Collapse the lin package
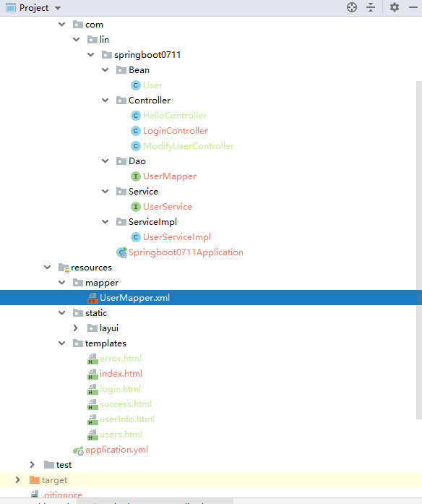This screenshot has width=422, height=504. coord(76,40)
